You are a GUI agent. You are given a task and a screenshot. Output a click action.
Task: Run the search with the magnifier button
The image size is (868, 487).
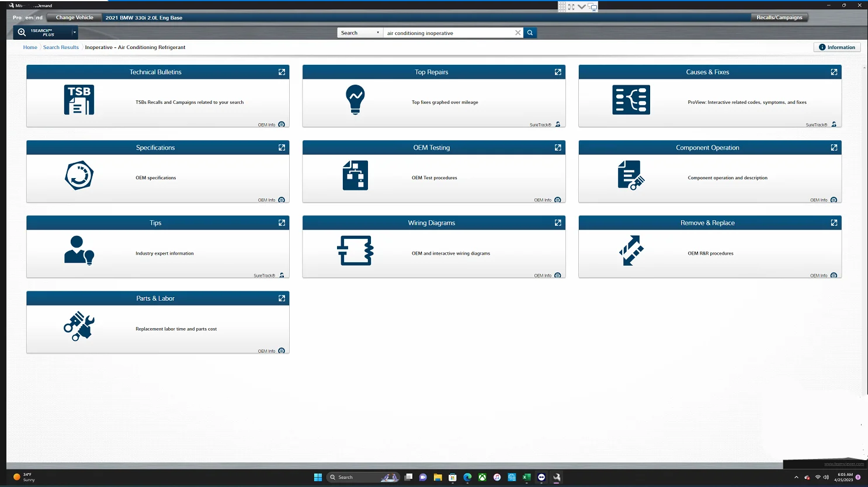pyautogui.click(x=530, y=33)
